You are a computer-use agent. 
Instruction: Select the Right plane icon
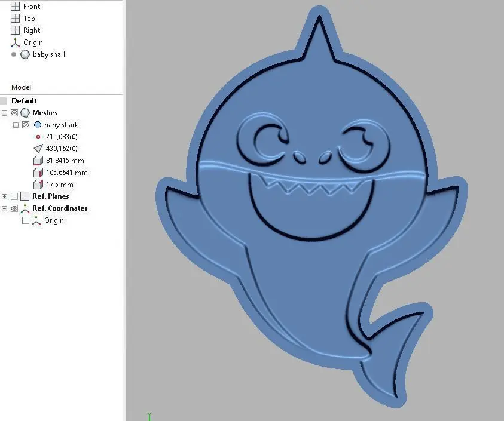click(x=15, y=30)
